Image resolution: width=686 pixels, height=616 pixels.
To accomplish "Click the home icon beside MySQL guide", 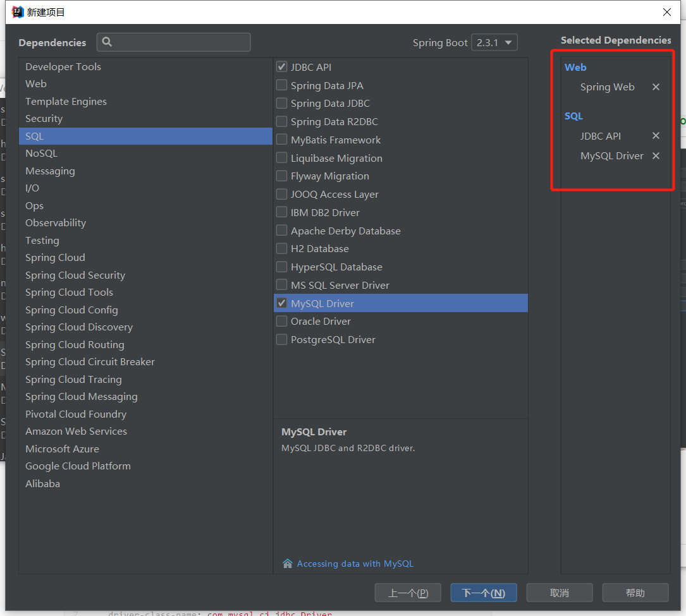I will pos(288,564).
